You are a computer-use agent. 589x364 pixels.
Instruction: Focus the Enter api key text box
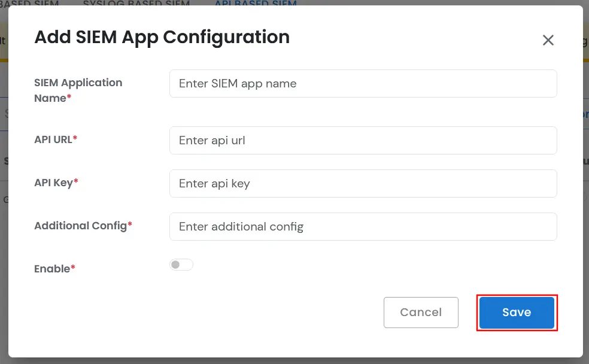tap(363, 183)
